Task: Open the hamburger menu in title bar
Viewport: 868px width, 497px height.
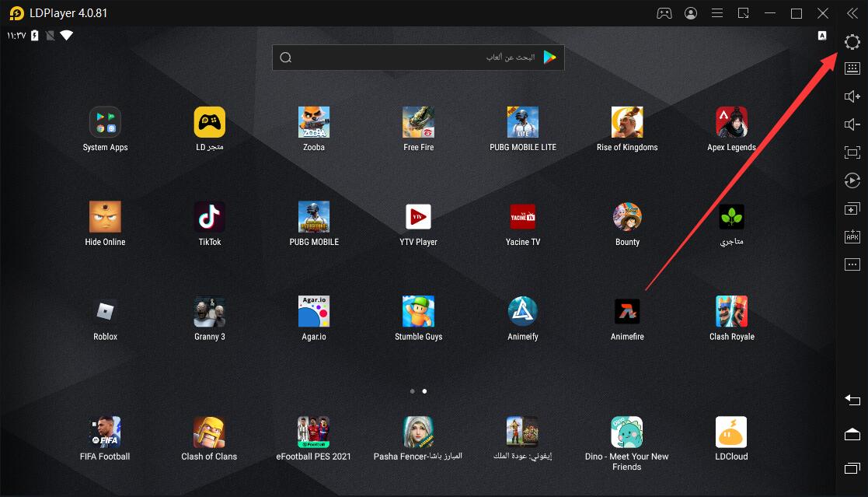Action: click(x=717, y=13)
